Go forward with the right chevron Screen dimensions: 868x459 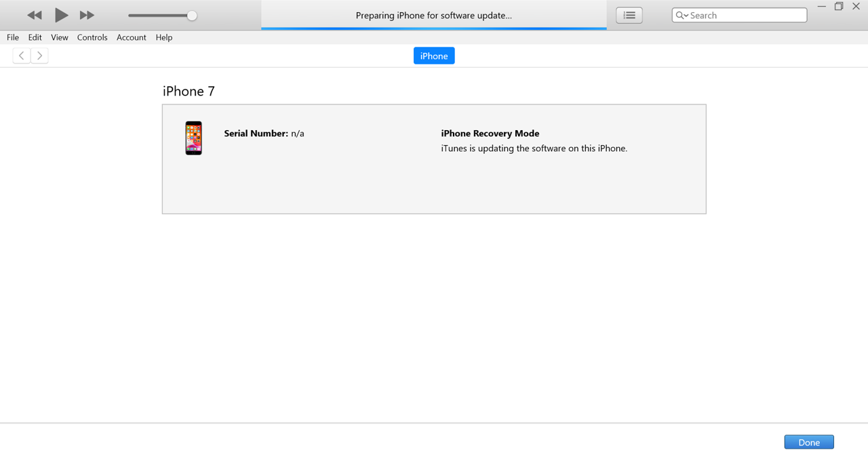39,56
